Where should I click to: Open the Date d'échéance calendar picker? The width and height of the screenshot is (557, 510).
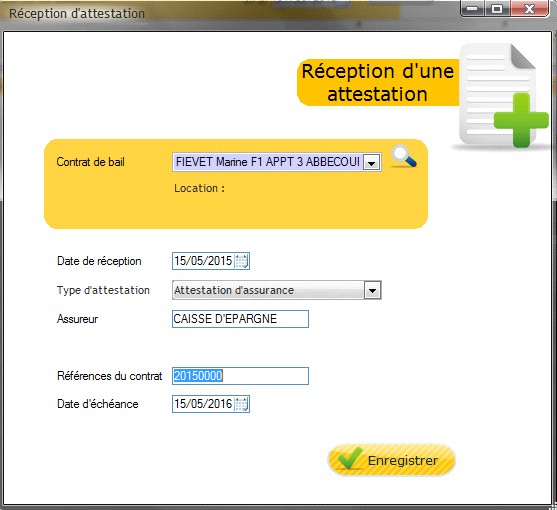tap(242, 404)
